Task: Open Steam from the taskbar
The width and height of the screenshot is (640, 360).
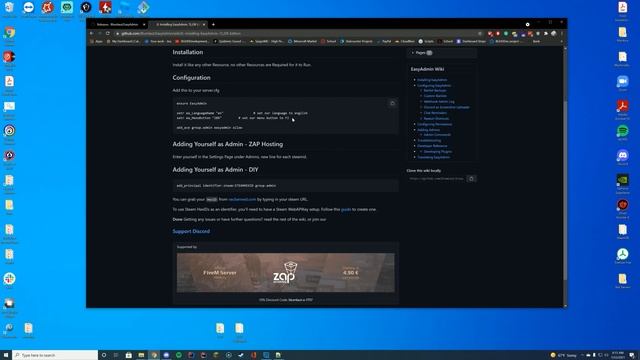Action: [241, 355]
